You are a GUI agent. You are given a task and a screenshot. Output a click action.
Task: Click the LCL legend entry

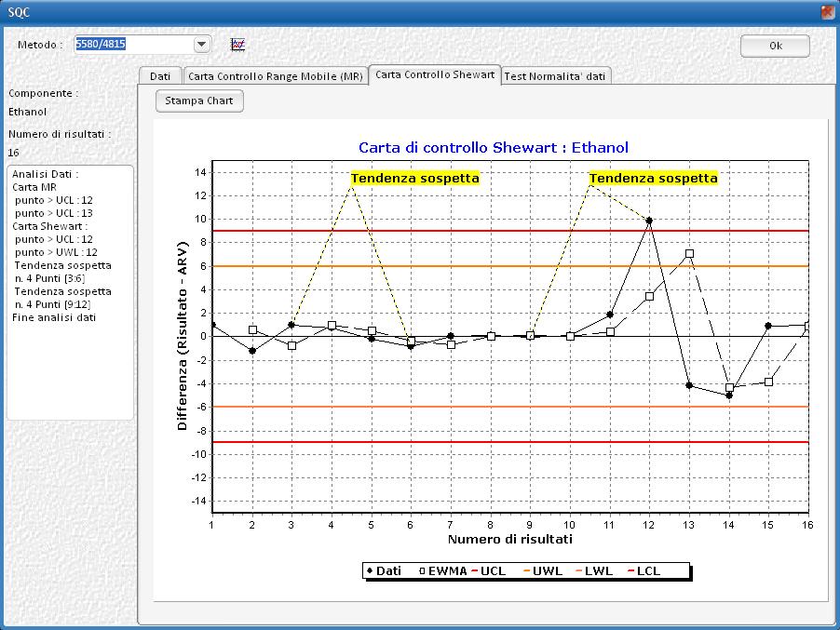[644, 571]
